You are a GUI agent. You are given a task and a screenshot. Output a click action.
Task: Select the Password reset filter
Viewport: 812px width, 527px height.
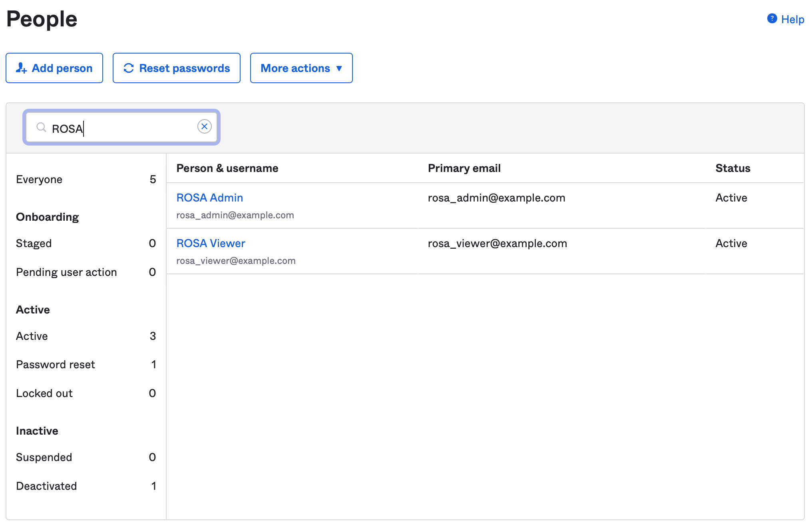(56, 364)
